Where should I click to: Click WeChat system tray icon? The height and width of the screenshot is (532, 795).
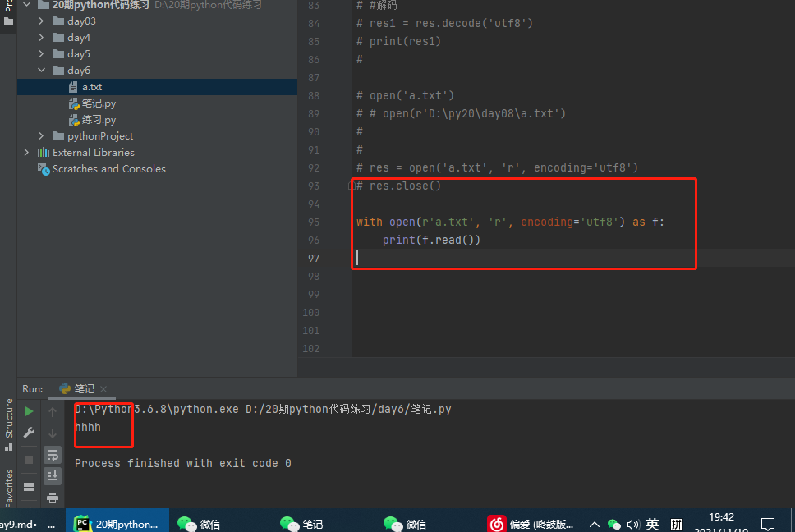click(614, 524)
